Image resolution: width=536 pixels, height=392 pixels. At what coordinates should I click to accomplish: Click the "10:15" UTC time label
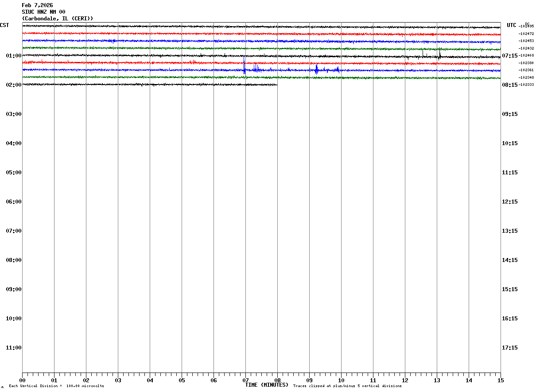(x=510, y=143)
